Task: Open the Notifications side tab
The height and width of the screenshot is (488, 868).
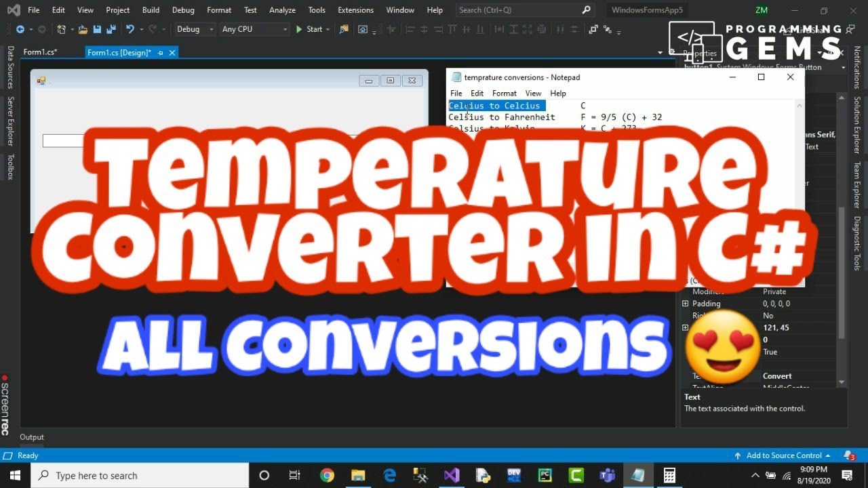Action: tap(857, 68)
